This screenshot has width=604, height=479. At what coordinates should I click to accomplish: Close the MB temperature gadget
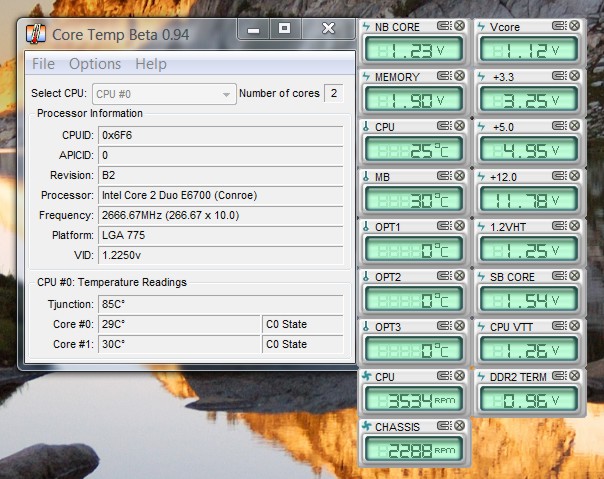459,176
